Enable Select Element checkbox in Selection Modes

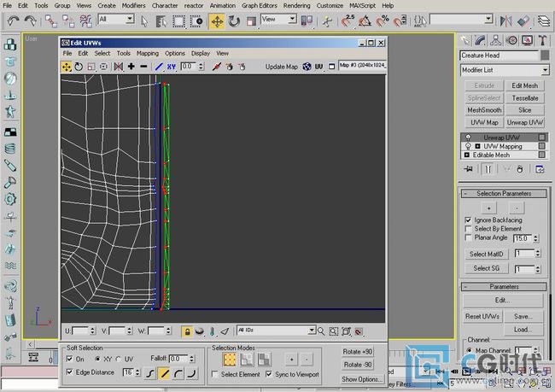click(x=214, y=374)
